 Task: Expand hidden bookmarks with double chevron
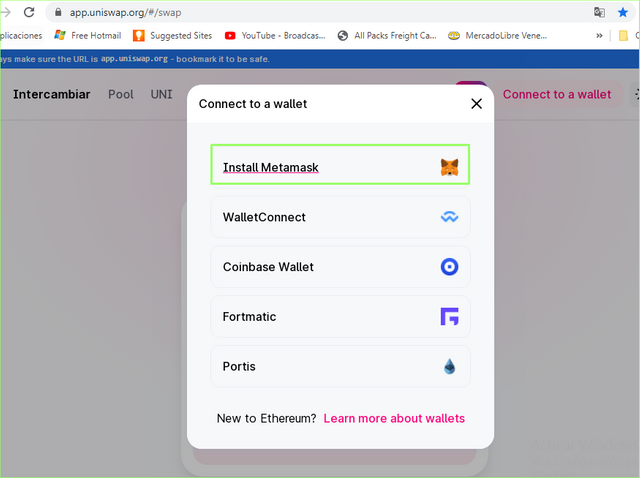[599, 36]
